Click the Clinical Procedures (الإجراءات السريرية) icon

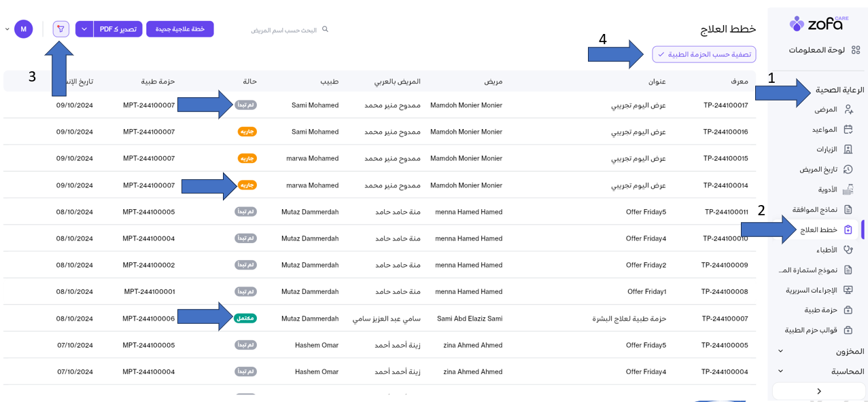coord(848,290)
